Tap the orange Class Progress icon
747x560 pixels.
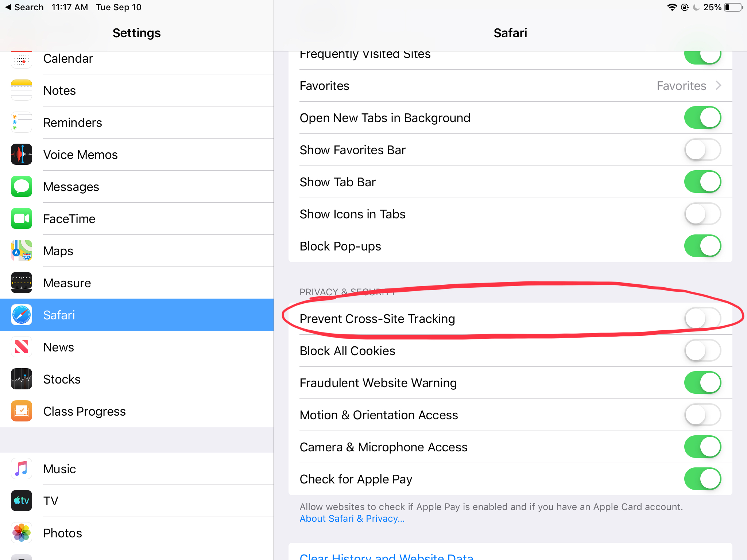pos(22,411)
